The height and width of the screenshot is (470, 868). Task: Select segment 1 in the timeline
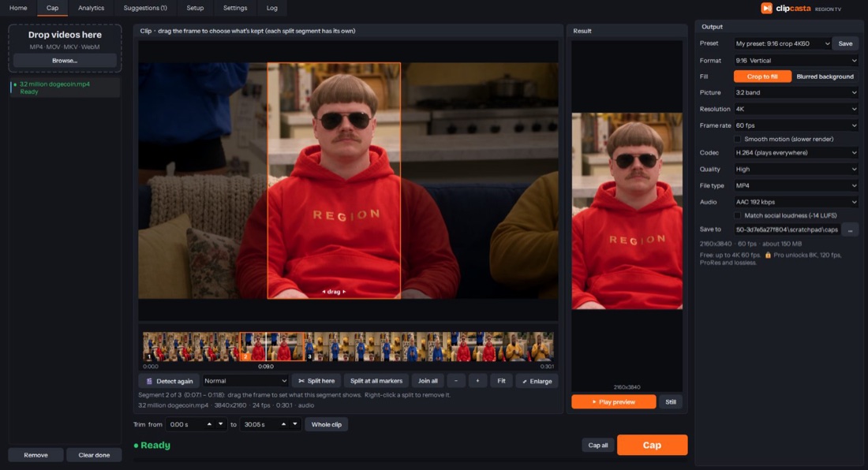tap(191, 347)
